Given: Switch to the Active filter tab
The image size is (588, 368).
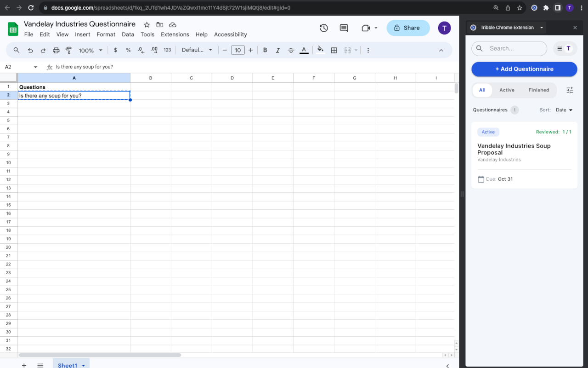Looking at the screenshot, I should (x=507, y=90).
